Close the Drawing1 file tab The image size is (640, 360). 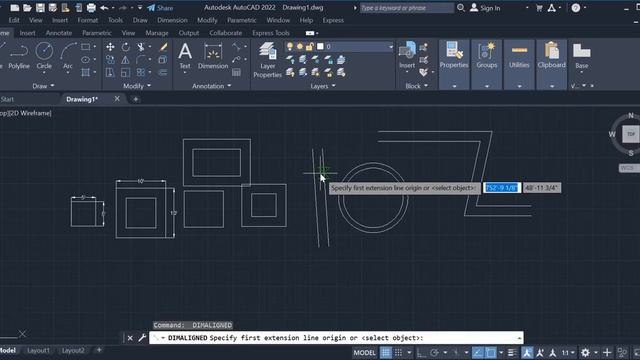click(x=117, y=99)
